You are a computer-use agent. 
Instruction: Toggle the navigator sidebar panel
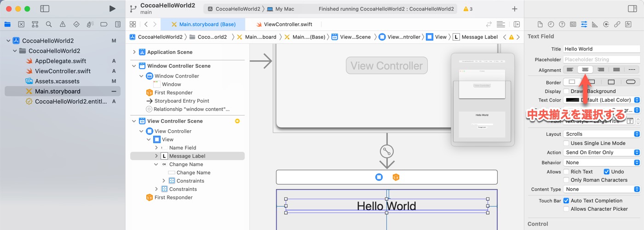point(45,9)
